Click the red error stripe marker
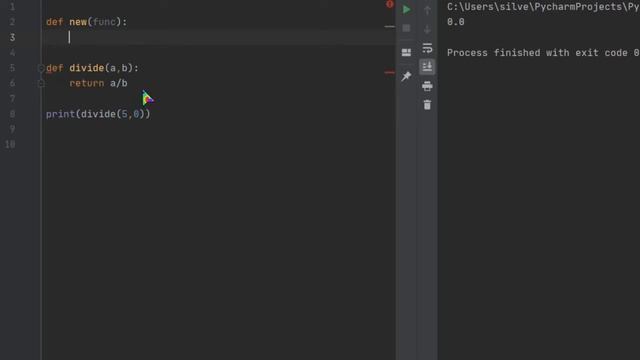 point(389,73)
